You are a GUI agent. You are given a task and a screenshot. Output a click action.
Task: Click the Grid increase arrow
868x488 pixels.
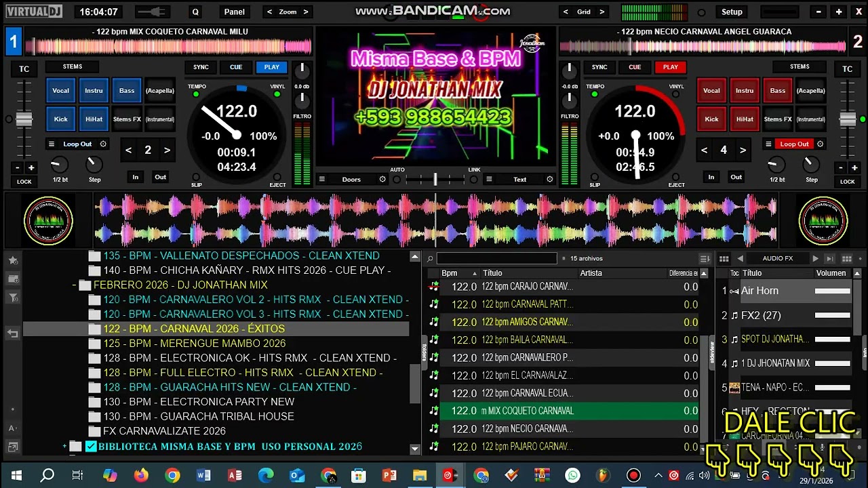[601, 12]
